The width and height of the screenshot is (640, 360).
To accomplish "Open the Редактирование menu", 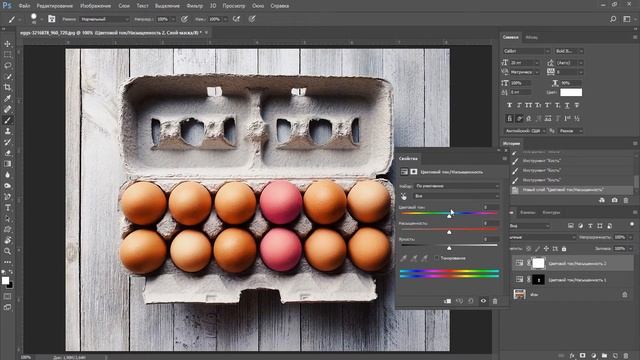I will click(55, 6).
